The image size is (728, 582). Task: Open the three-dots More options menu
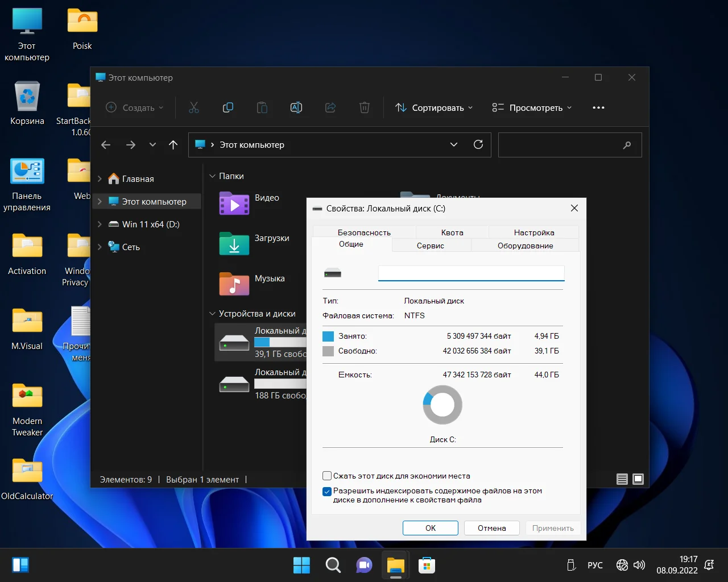598,107
